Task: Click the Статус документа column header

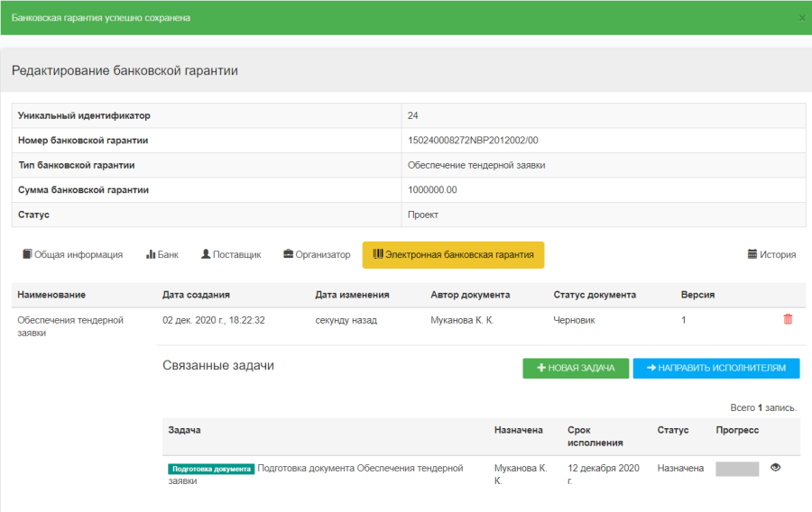Action: click(x=595, y=295)
